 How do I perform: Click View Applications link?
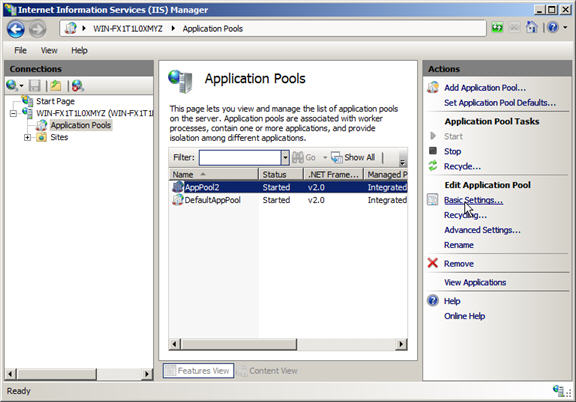pos(475,283)
